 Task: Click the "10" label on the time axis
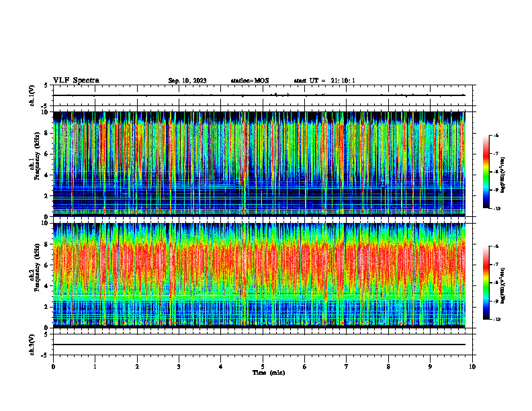(x=472, y=367)
